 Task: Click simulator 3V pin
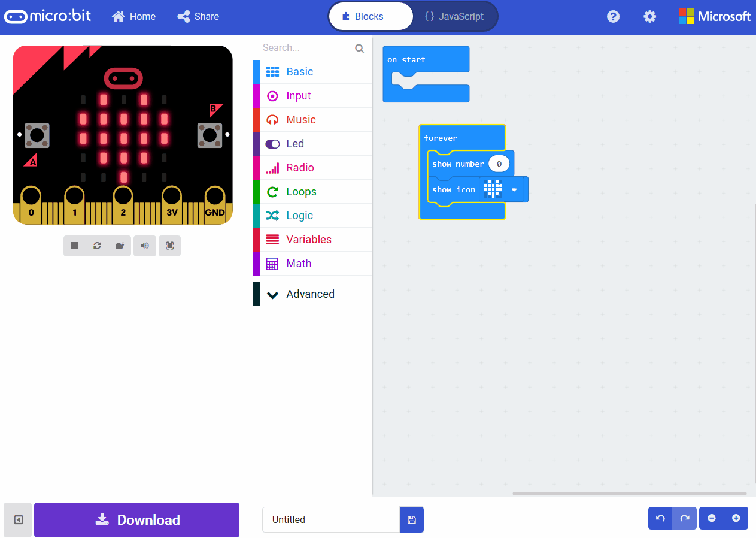(x=172, y=205)
